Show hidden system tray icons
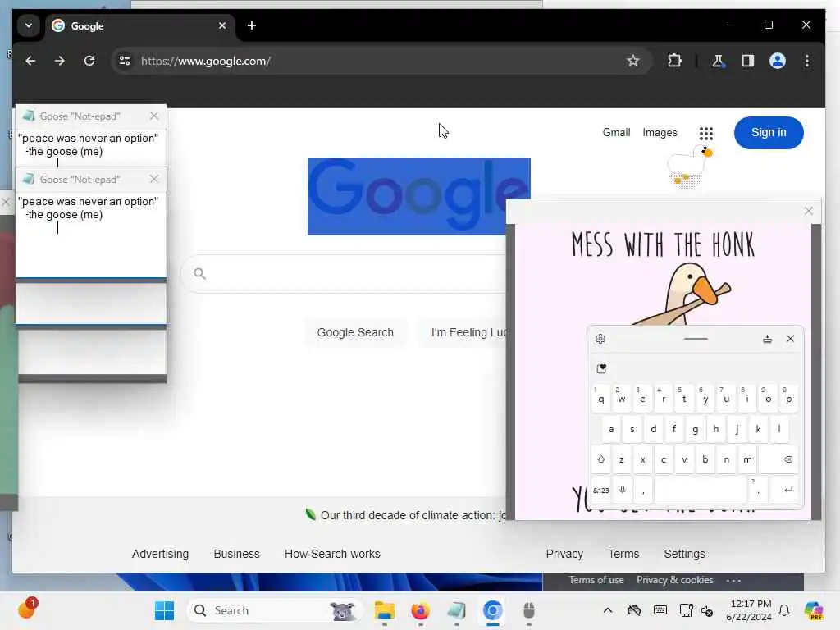 coord(608,610)
